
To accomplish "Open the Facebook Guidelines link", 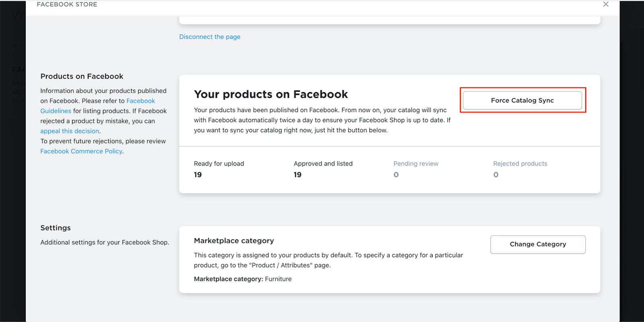I will click(140, 101).
